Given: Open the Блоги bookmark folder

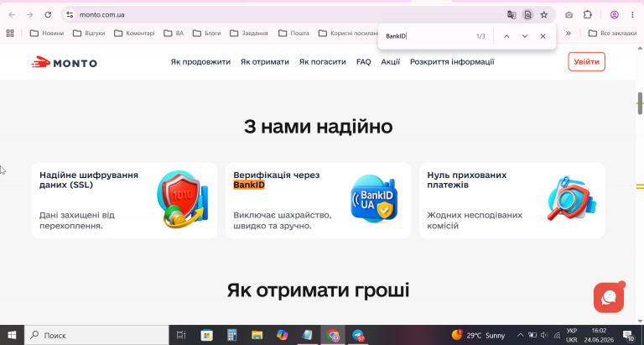Looking at the screenshot, I should pyautogui.click(x=206, y=34).
